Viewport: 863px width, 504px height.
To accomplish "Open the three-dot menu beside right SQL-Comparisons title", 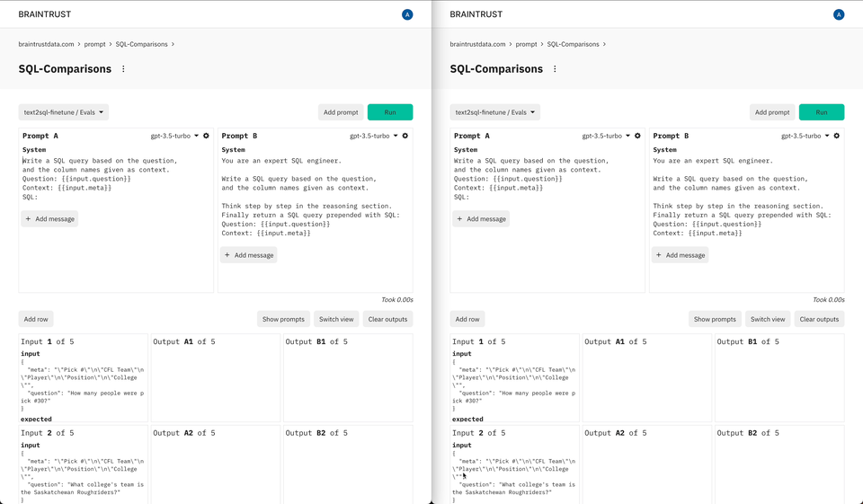I will (555, 69).
